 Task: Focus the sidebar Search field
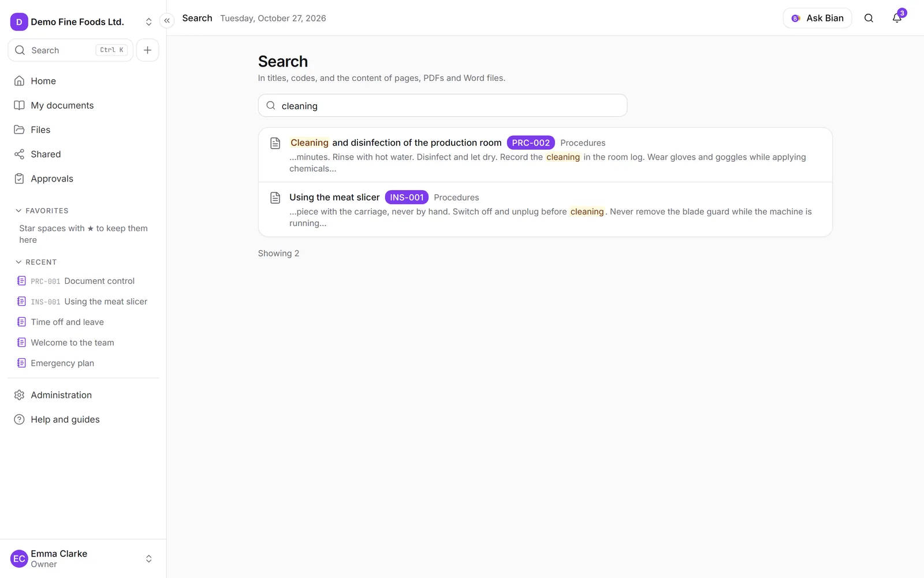pyautogui.click(x=70, y=50)
